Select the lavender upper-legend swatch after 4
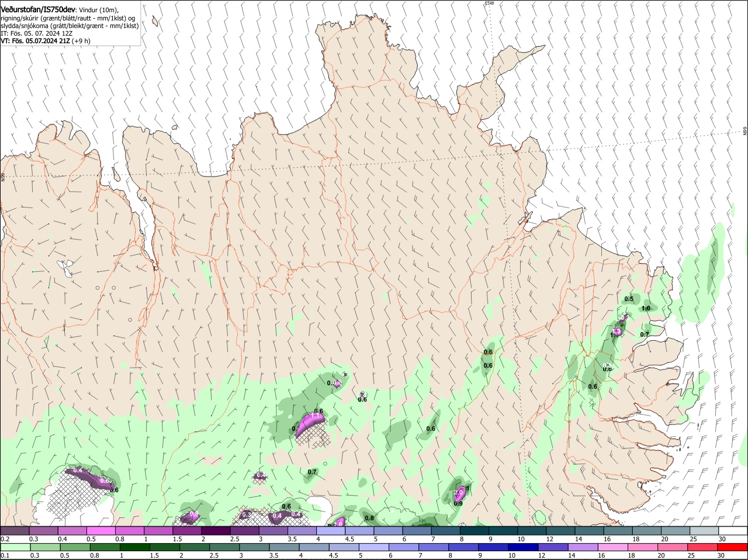Screen dimensions: 748x560 331,530
